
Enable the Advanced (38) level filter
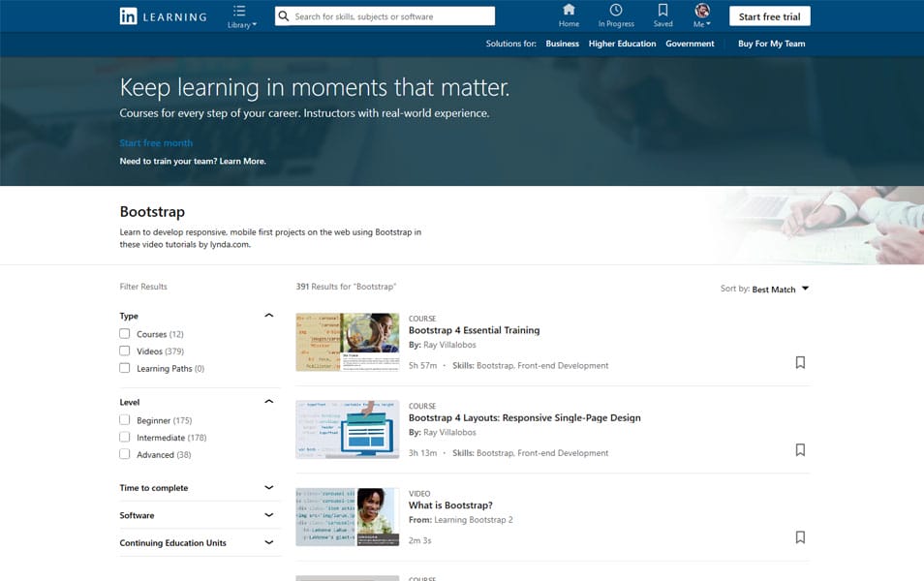click(x=124, y=454)
